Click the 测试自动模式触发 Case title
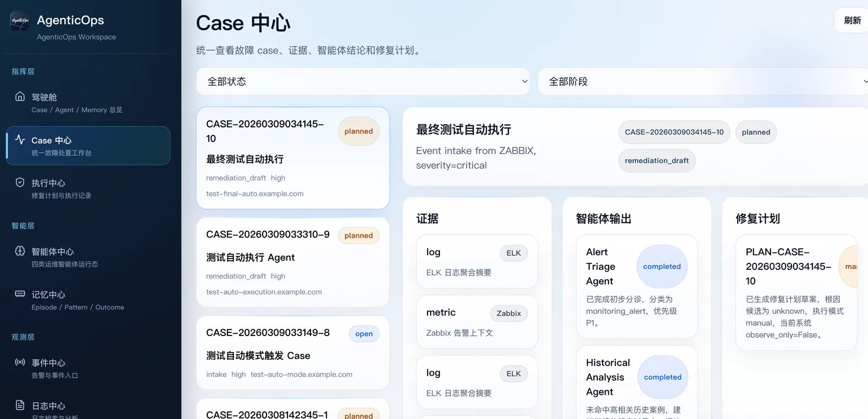 258,356
